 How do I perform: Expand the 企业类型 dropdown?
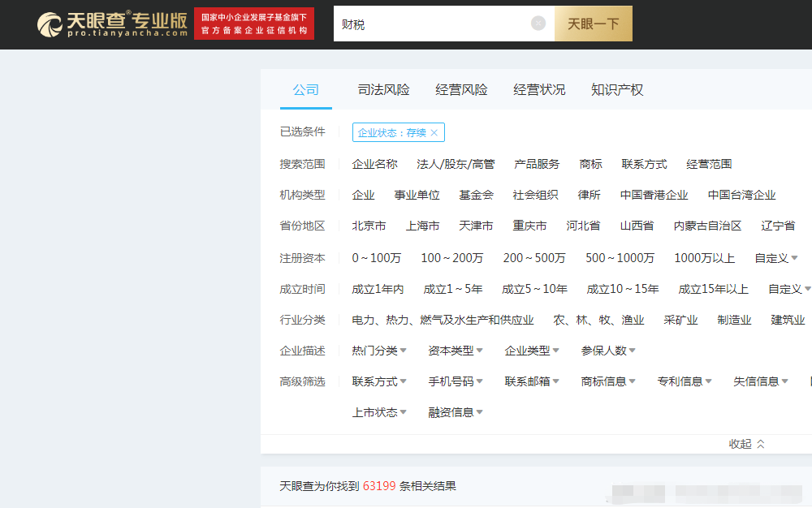pyautogui.click(x=532, y=351)
